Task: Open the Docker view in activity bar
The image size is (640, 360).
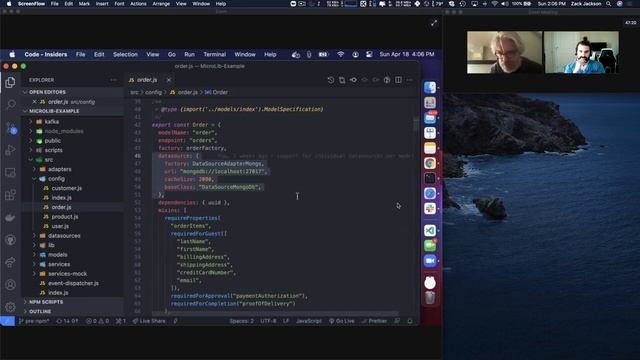Action: (x=10, y=217)
